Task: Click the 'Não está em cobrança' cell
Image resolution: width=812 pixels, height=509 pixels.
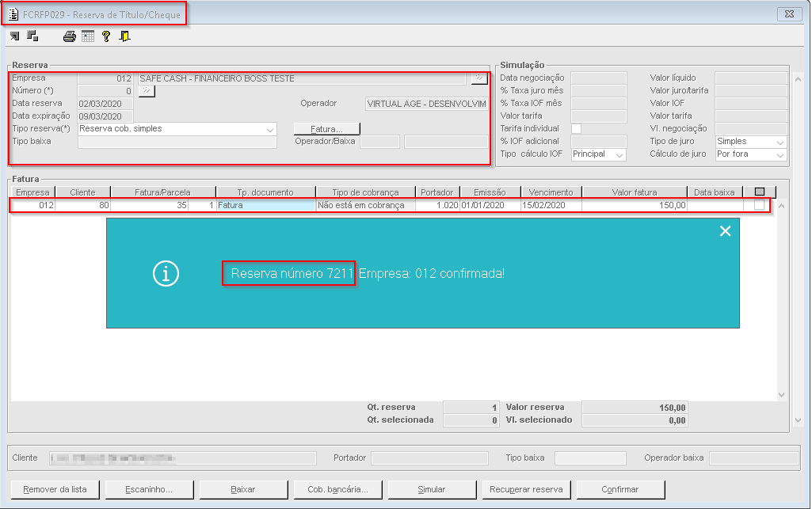Action: (x=366, y=205)
